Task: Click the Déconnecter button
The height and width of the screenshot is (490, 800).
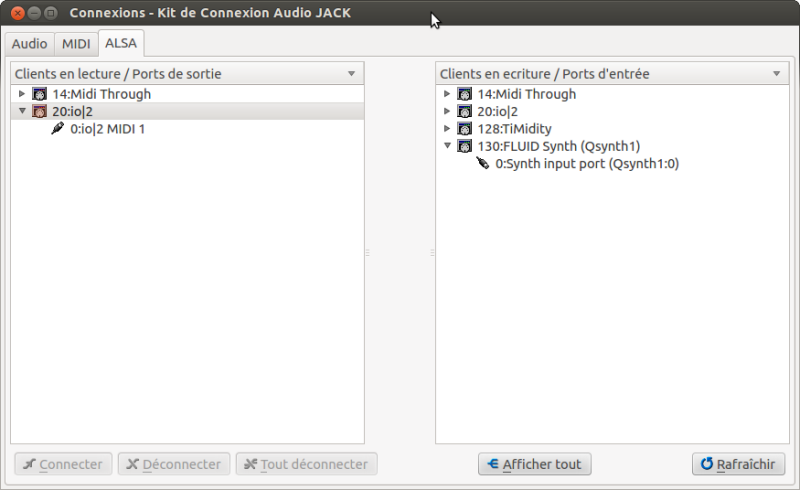Action: coord(174,464)
